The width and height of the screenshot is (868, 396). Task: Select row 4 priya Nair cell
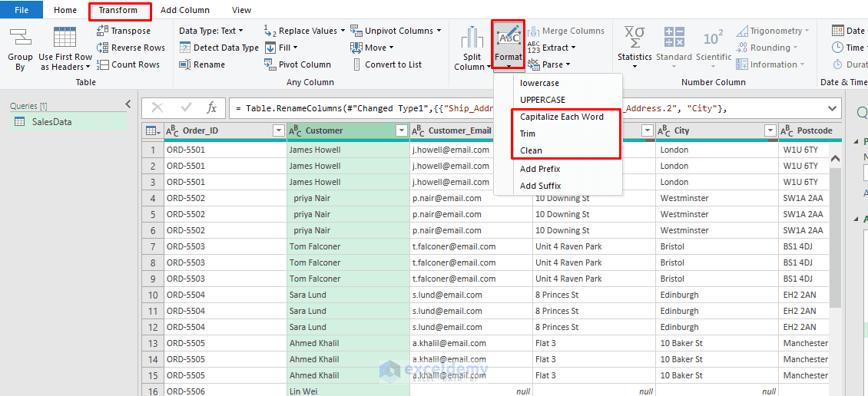[x=348, y=198]
